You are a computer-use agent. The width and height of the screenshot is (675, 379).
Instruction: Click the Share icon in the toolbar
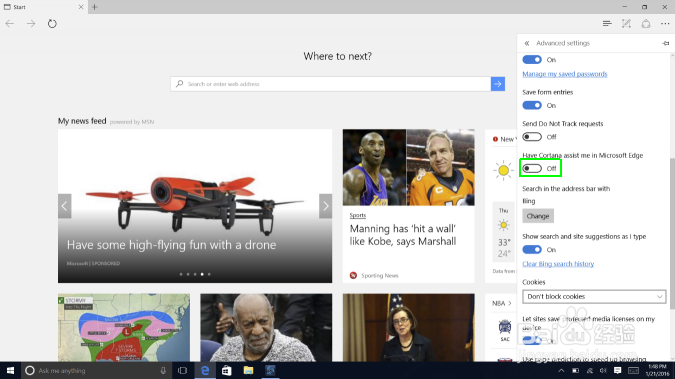[x=646, y=24]
